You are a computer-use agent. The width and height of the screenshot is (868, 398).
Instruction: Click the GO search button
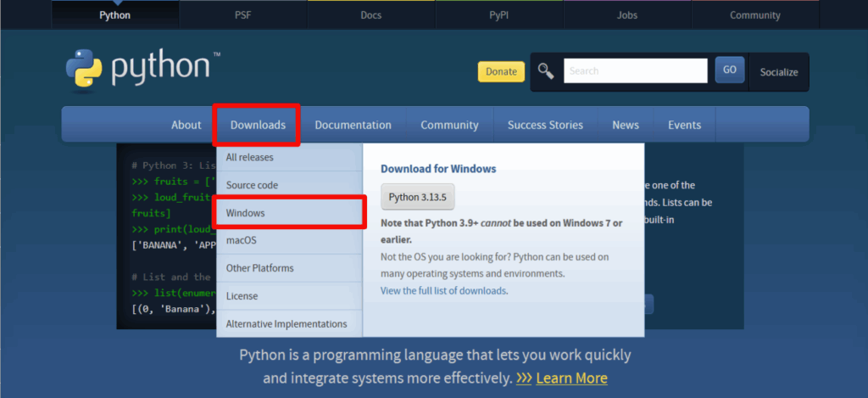[x=730, y=70]
